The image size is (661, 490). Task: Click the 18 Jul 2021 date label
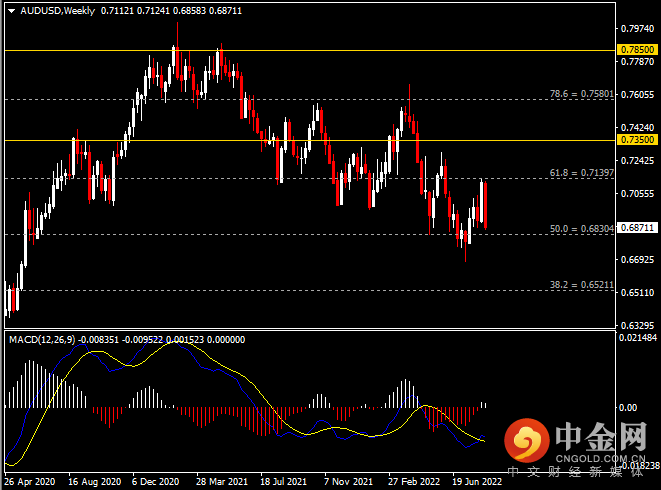pyautogui.click(x=283, y=482)
